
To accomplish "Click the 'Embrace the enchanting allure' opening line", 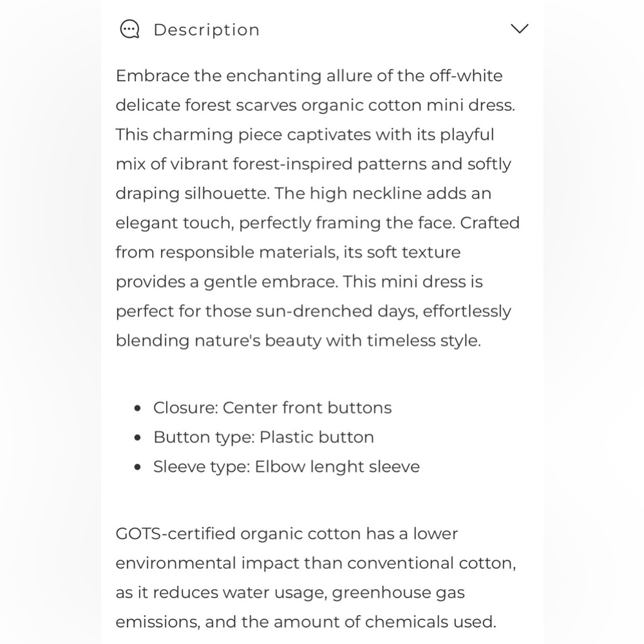I will 309,76.
